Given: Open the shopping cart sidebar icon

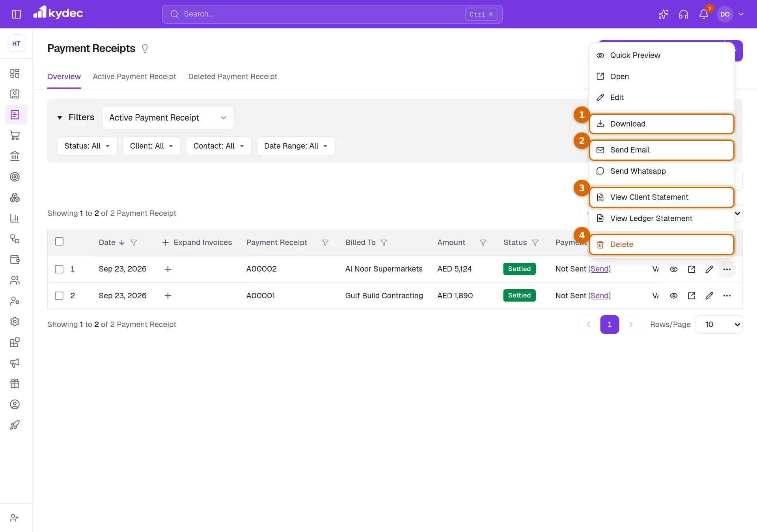Looking at the screenshot, I should tap(15, 136).
